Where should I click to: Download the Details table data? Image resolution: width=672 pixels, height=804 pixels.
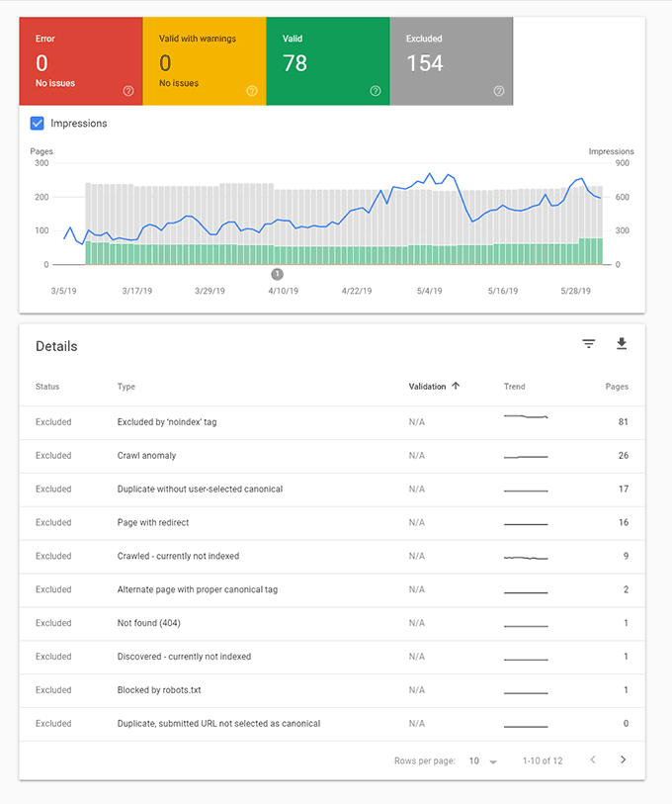click(622, 343)
